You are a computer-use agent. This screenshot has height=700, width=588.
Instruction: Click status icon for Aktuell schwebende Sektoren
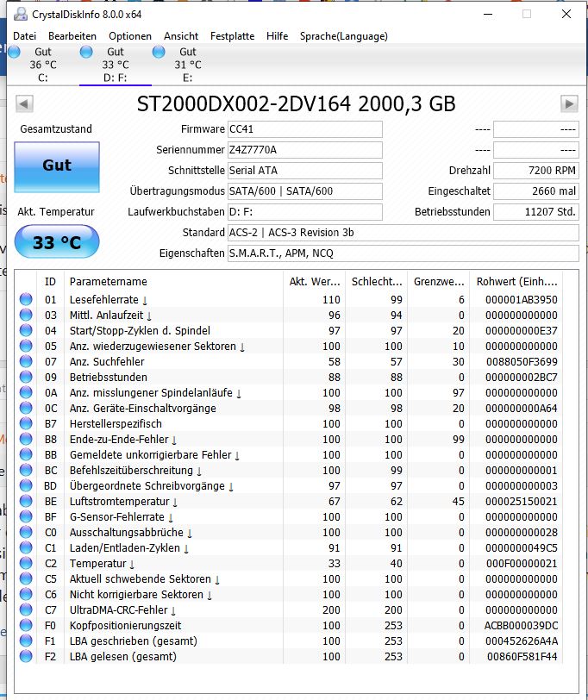tap(26, 578)
